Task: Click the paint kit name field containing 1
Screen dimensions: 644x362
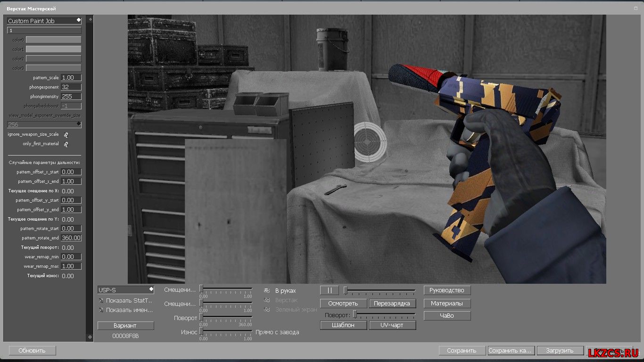Action: coord(44,30)
